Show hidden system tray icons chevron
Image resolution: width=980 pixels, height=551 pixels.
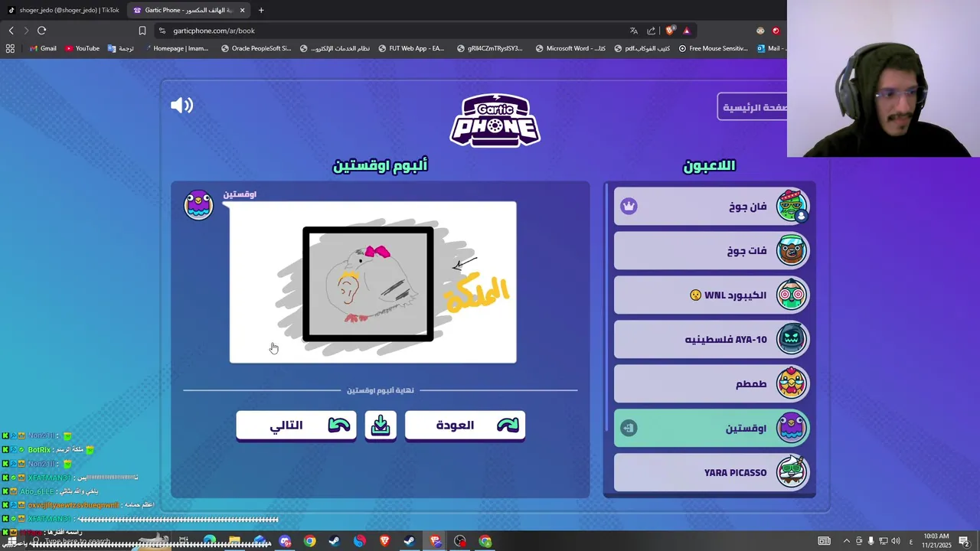coord(846,541)
